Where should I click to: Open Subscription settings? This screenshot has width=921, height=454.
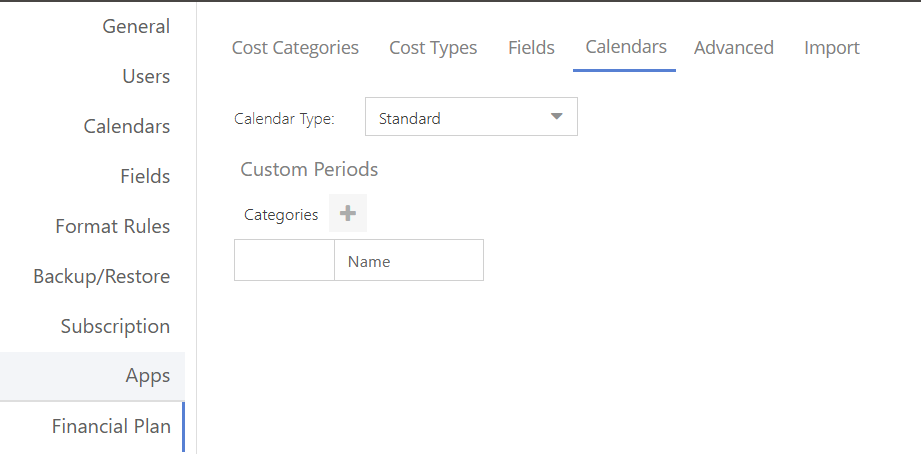coord(115,326)
